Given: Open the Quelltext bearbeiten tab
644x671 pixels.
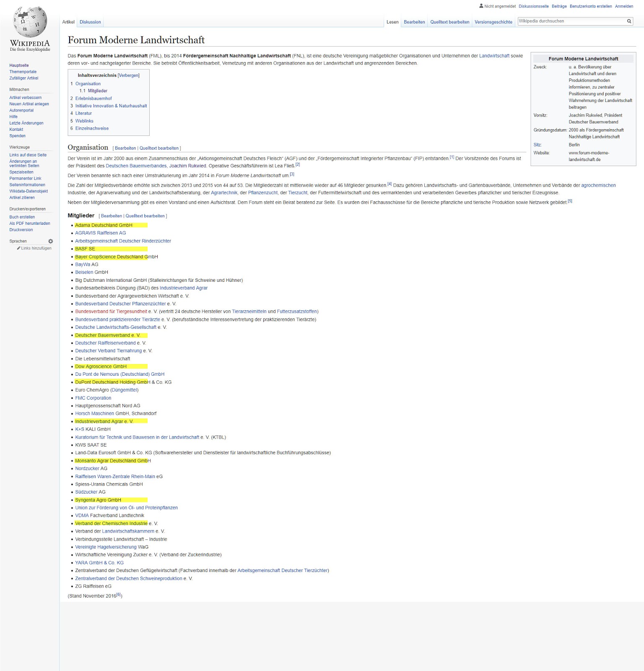Looking at the screenshot, I should coord(450,22).
